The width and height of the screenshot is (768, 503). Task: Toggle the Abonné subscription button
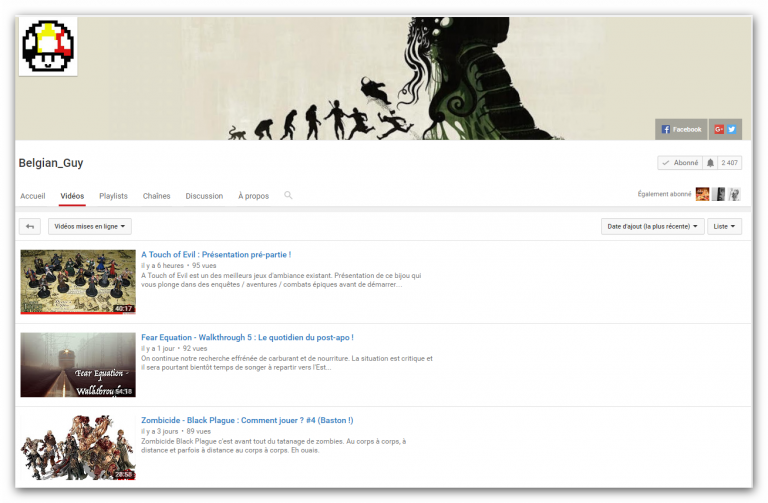coord(680,163)
